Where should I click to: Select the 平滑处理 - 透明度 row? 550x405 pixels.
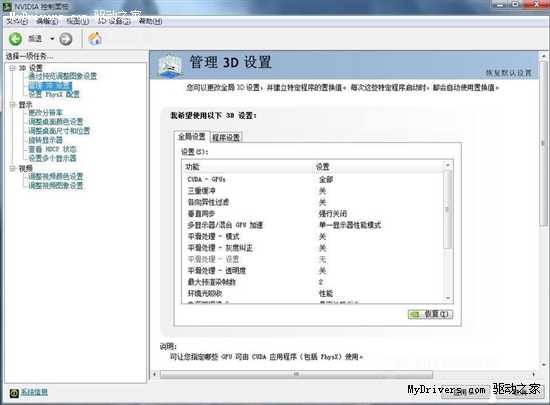point(313,271)
